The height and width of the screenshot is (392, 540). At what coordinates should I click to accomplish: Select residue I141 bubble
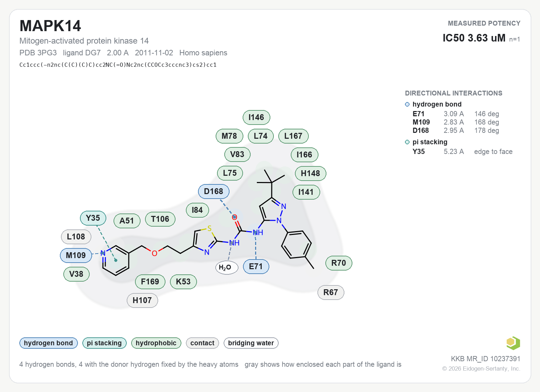point(306,192)
